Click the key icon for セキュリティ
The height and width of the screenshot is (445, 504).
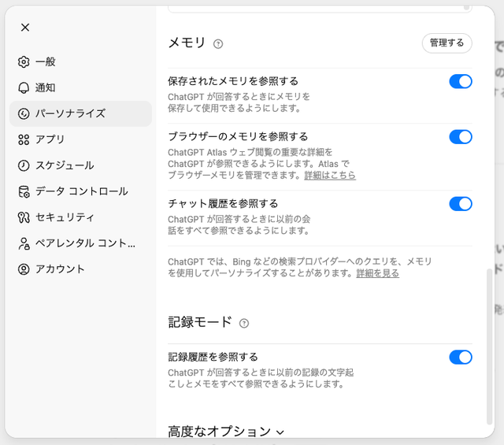[24, 217]
